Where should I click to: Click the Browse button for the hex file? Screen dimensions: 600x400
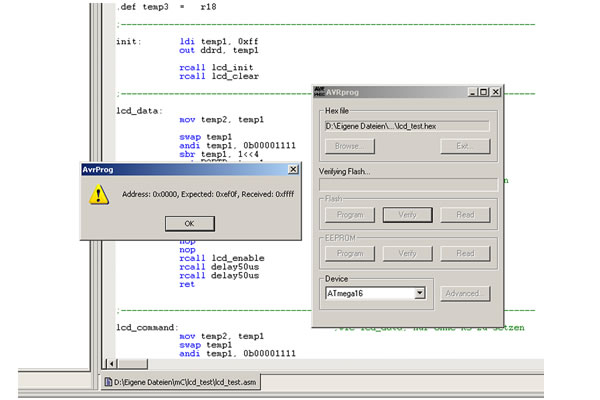coord(350,146)
